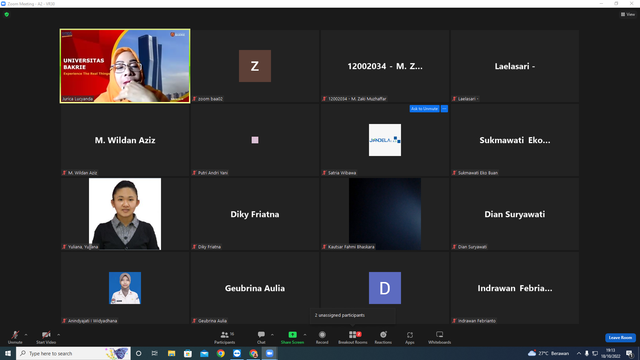The image size is (640, 360).
Task: Open Zoom Apps
Action: pos(410,337)
